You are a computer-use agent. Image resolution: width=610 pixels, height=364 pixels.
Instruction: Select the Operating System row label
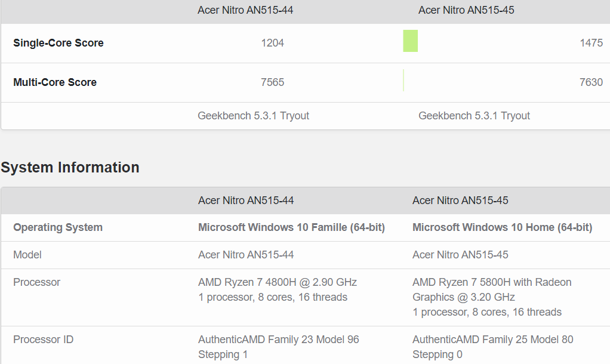point(58,227)
